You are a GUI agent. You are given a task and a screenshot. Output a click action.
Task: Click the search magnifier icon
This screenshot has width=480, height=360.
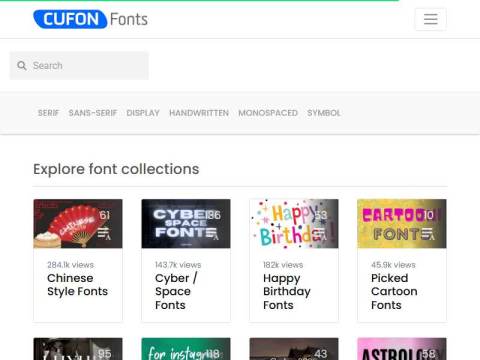click(x=22, y=66)
